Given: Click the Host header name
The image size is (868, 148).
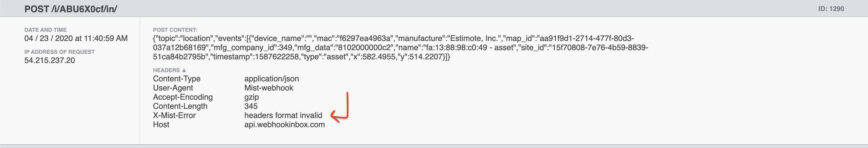Looking at the screenshot, I should coord(161,124).
